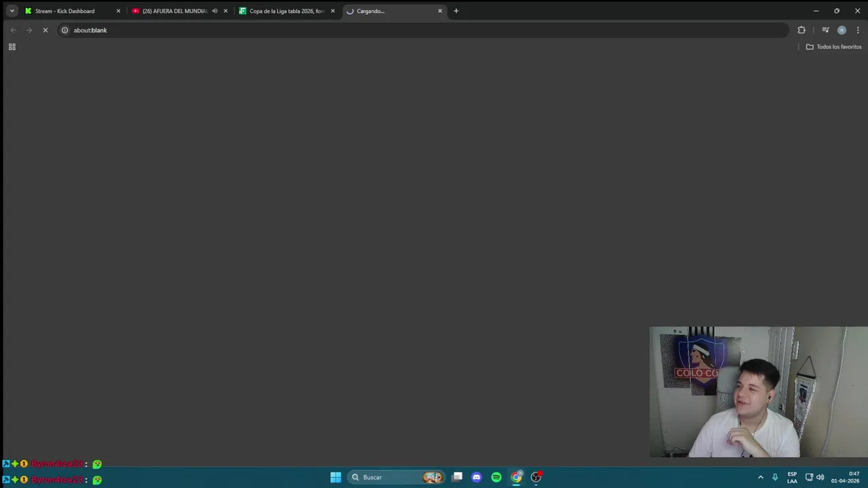Close the AFUERA DEL MUNDIAL tab
The height and width of the screenshot is (488, 868).
[x=225, y=11]
